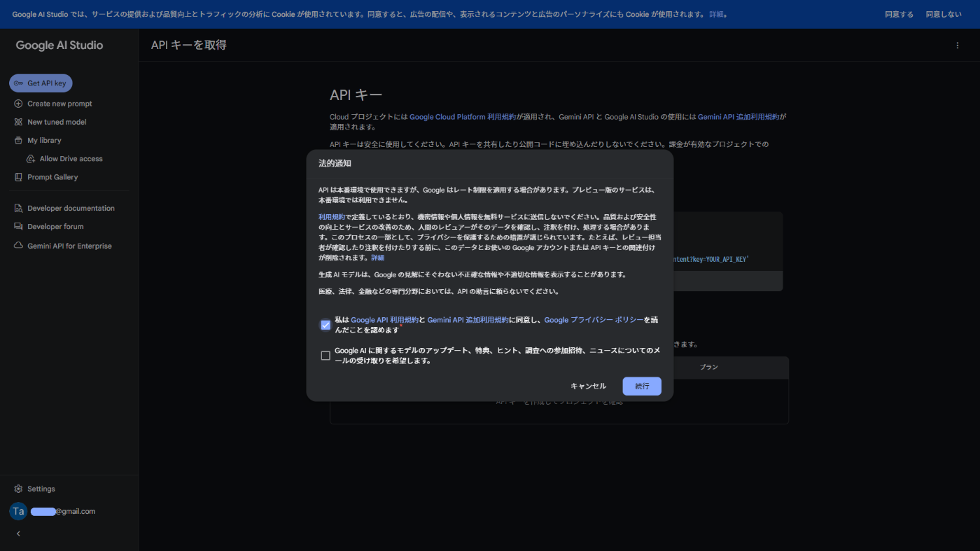Click the Settings gear icon
This screenshot has width=980, height=551.
(x=19, y=489)
